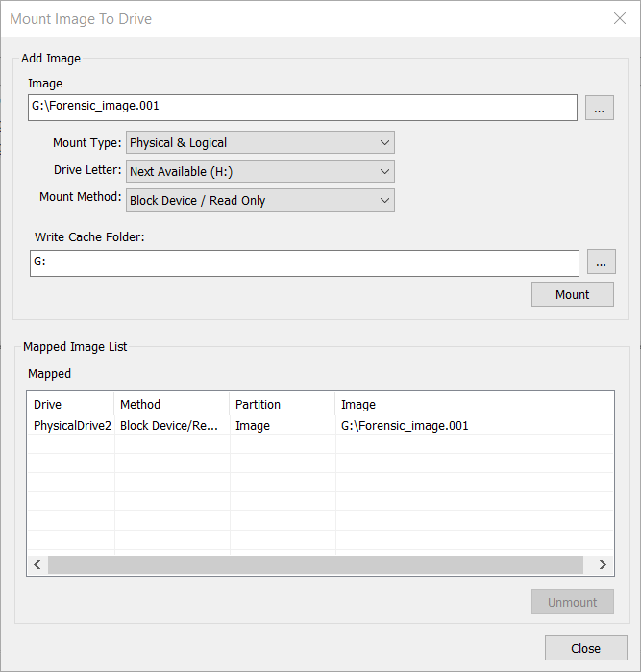Click the browse button next to Image path
Viewport: 641px width, 672px height.
point(599,108)
